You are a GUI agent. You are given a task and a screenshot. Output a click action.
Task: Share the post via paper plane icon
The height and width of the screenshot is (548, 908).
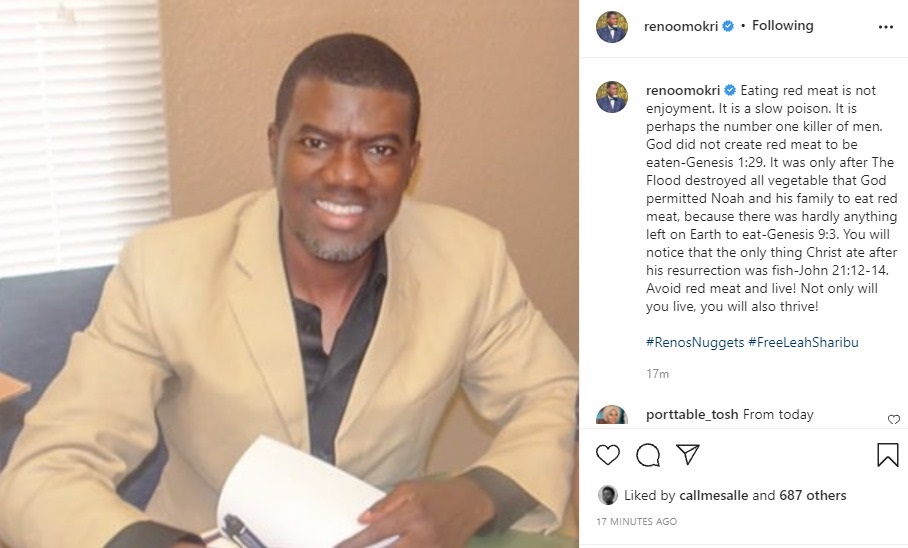pyautogui.click(x=688, y=454)
